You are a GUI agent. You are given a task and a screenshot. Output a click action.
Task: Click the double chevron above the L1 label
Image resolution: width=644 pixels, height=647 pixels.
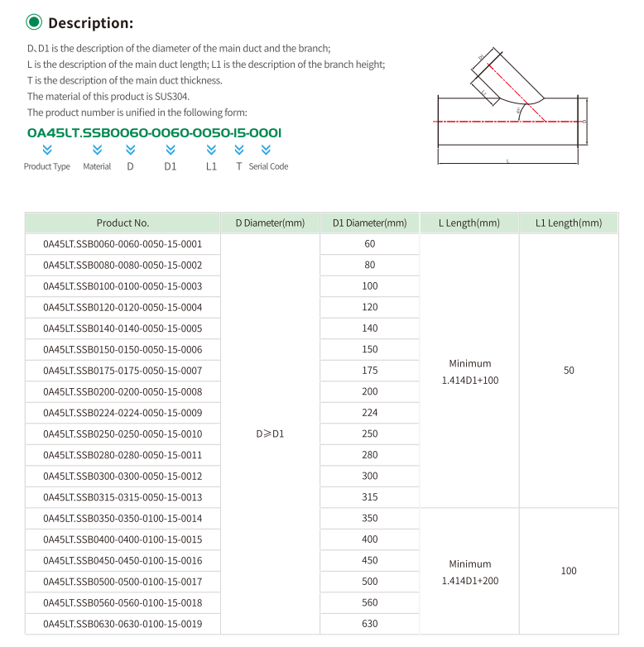point(211,150)
